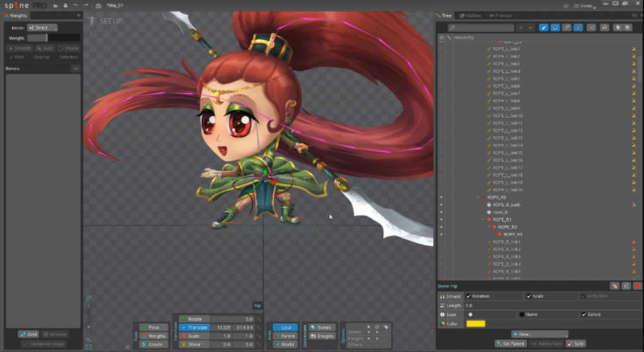The height and width of the screenshot is (352, 644).
Task: Select the Local axes option
Action: point(285,328)
